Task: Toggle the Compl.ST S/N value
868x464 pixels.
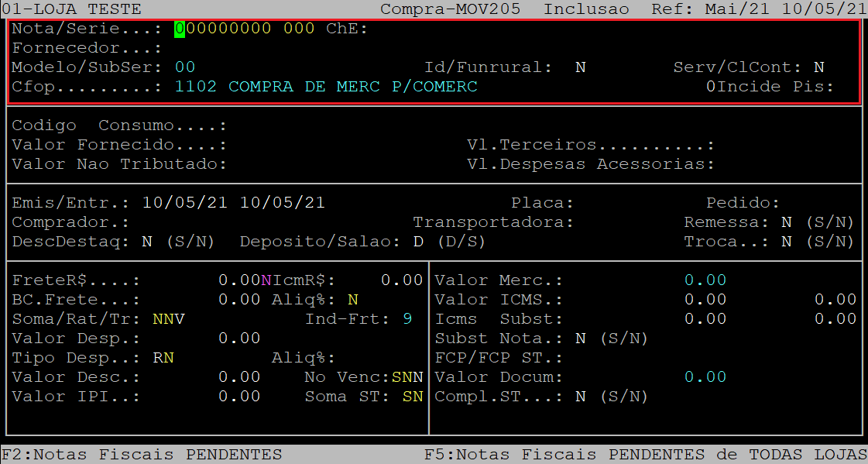Action: click(x=580, y=397)
